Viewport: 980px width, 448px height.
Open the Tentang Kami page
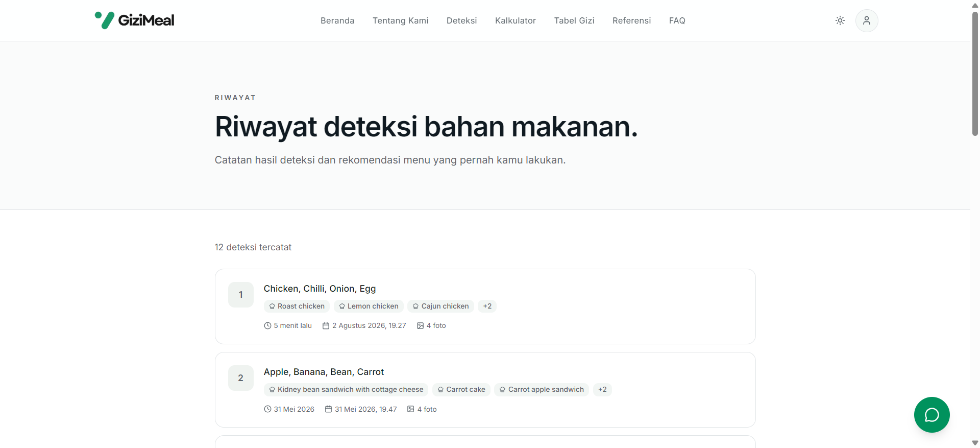[x=401, y=20]
